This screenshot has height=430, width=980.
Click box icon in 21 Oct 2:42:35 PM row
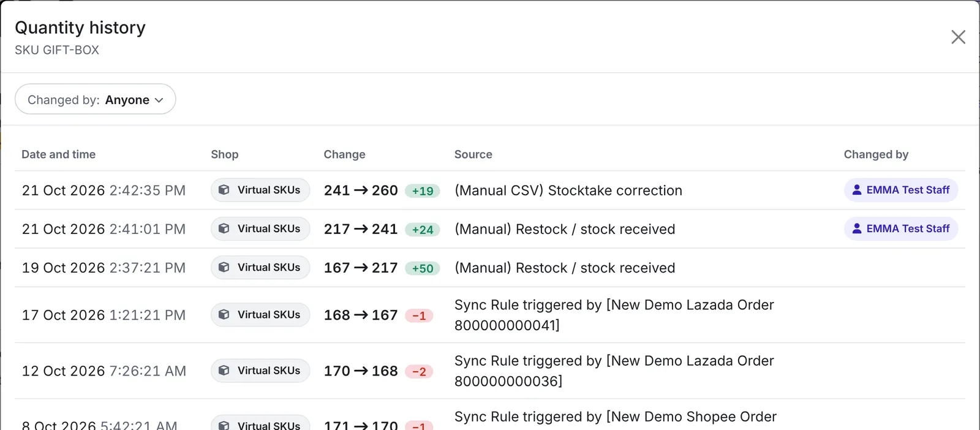224,190
